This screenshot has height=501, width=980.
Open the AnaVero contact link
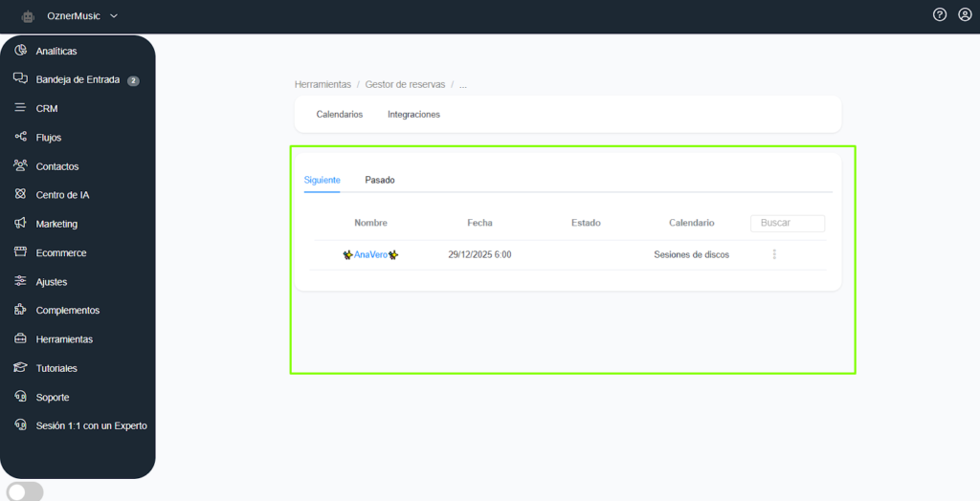pos(370,254)
